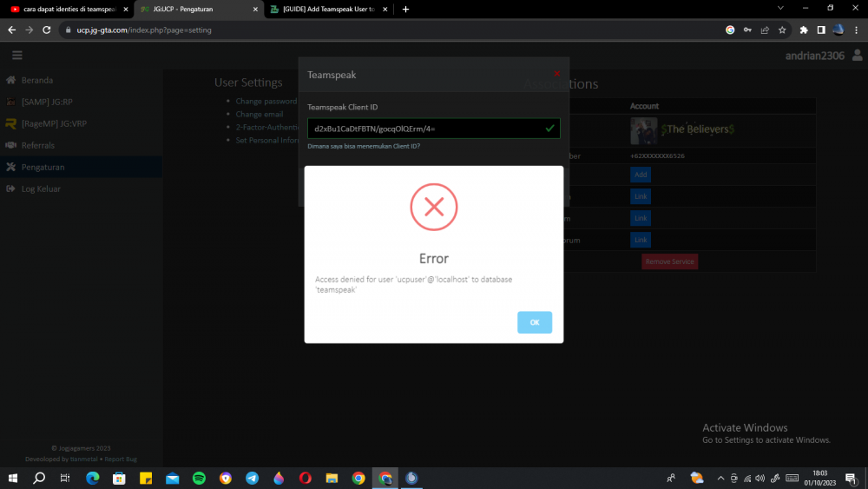
Task: Close the Teamspeak modal with red X
Action: (x=557, y=74)
